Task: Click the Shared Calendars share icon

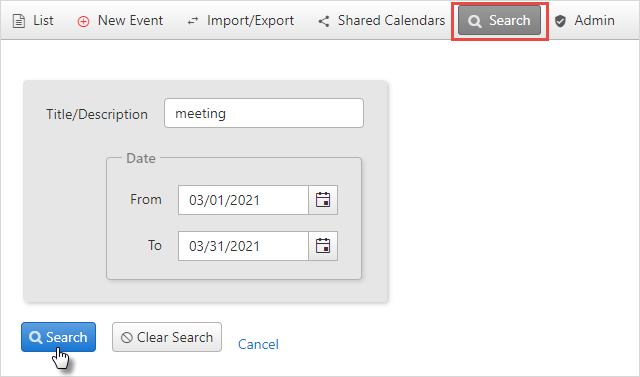Action: [324, 21]
